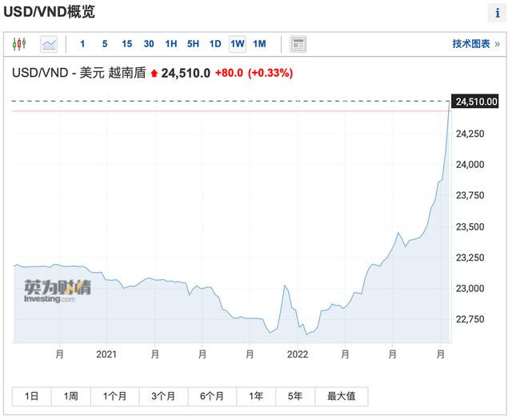
Task: Set chart interval to 5 minutes
Action: 104,44
